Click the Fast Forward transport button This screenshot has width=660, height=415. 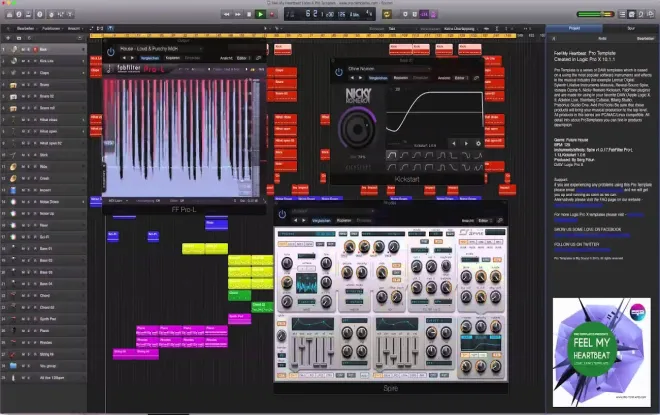pyautogui.click(x=238, y=14)
